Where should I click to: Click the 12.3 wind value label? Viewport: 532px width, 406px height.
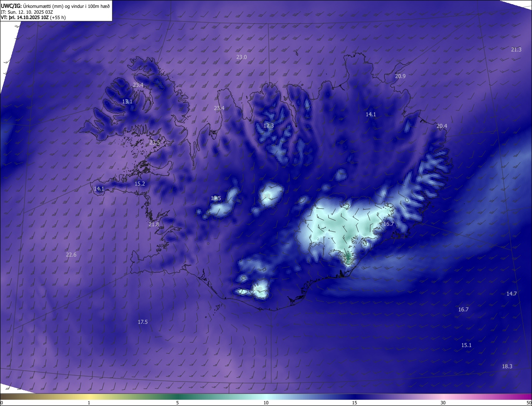click(269, 125)
